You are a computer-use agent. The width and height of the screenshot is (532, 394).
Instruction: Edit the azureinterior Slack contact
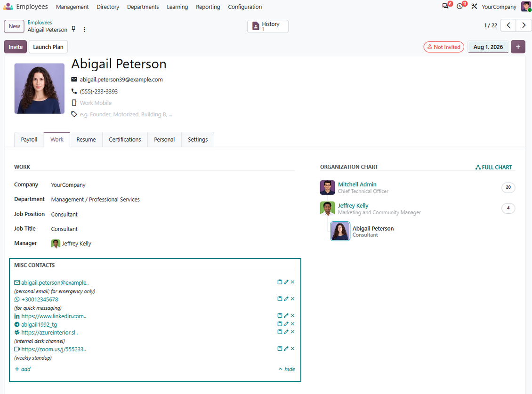pyautogui.click(x=286, y=331)
